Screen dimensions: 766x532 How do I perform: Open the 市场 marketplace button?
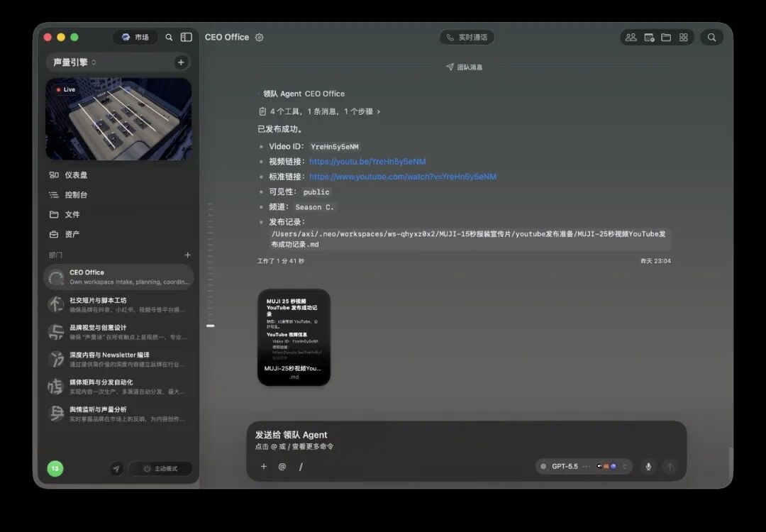[x=135, y=37]
